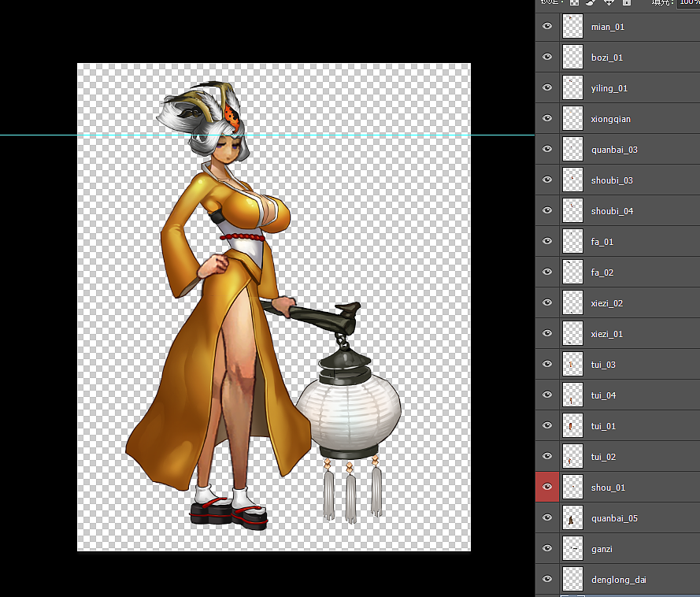Select the layer named xiezi_01

tap(607, 335)
